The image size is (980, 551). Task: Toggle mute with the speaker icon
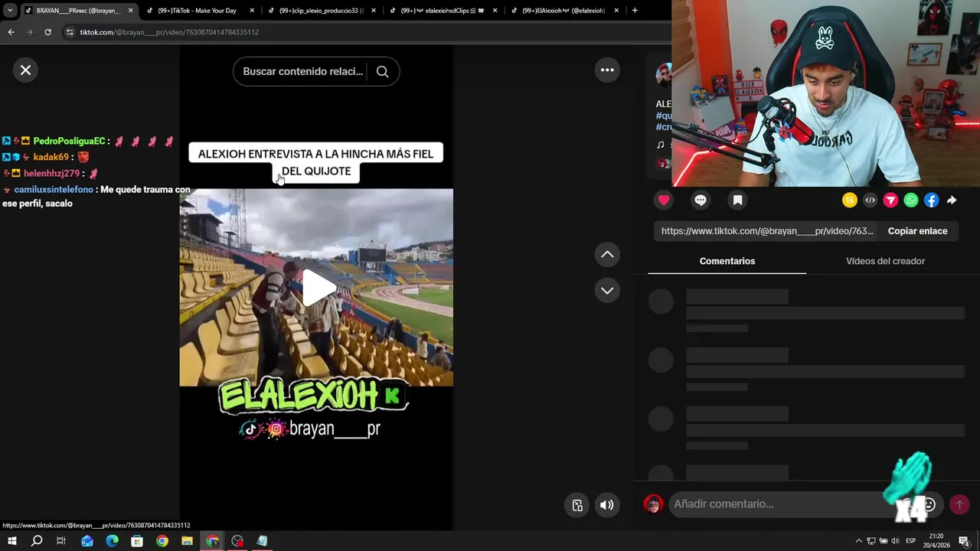coord(606,505)
